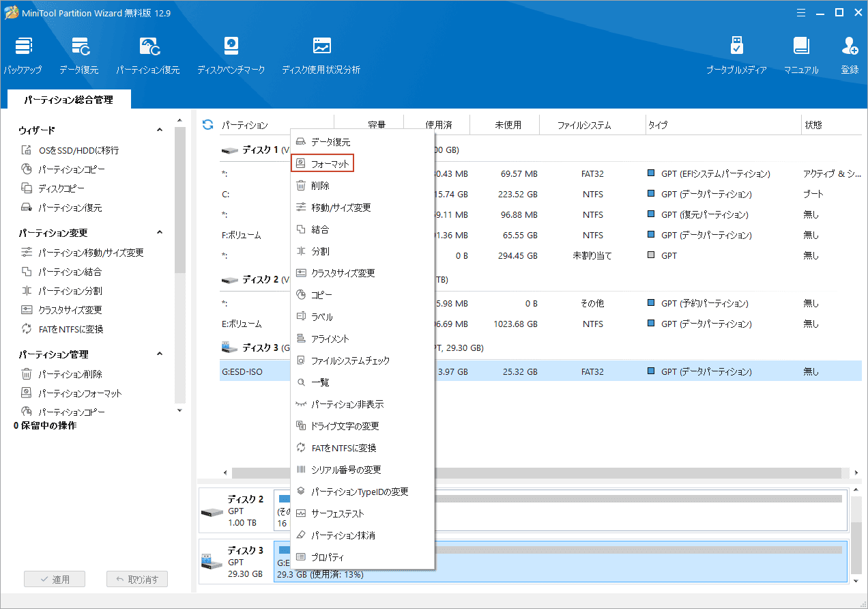Viewport: 868px width, 609px height.
Task: Click partition list horizontal scroll left arrow
Action: pyautogui.click(x=226, y=472)
